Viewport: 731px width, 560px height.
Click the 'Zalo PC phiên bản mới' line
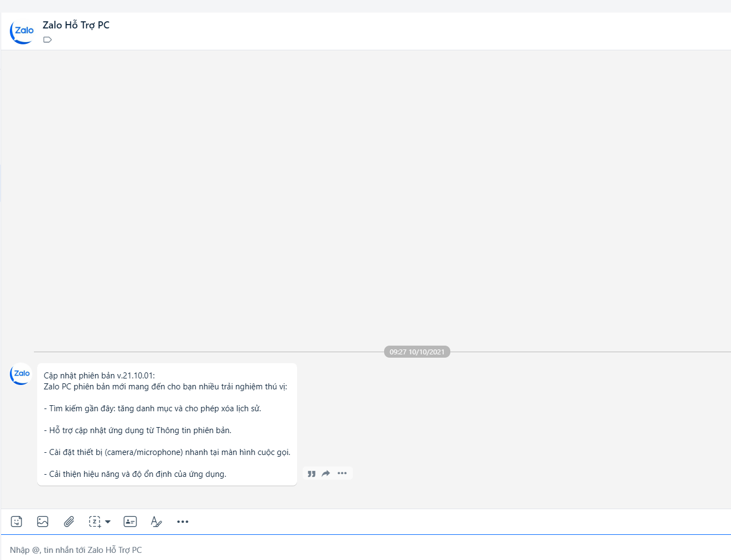click(165, 387)
